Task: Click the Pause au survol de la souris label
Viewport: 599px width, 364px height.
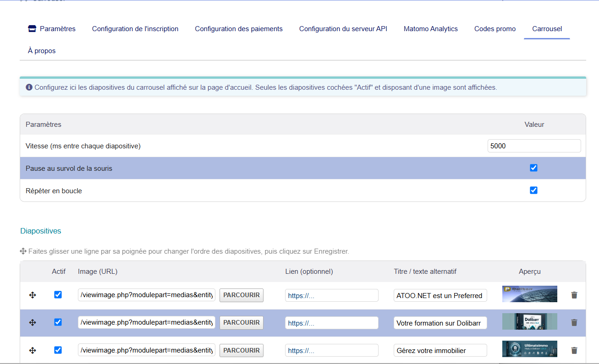Action: point(69,168)
